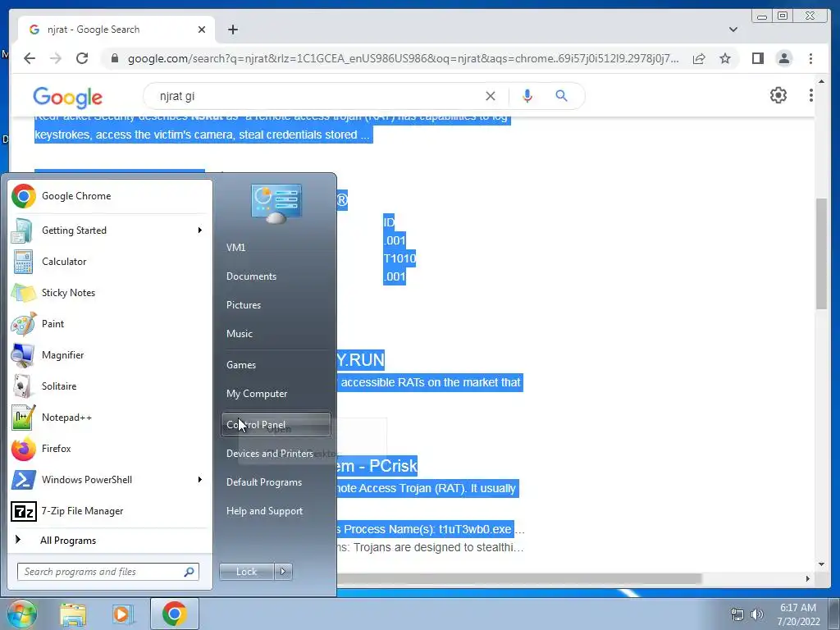840x630 pixels.
Task: Open 7-Zip File Manager
Action: coord(110,510)
